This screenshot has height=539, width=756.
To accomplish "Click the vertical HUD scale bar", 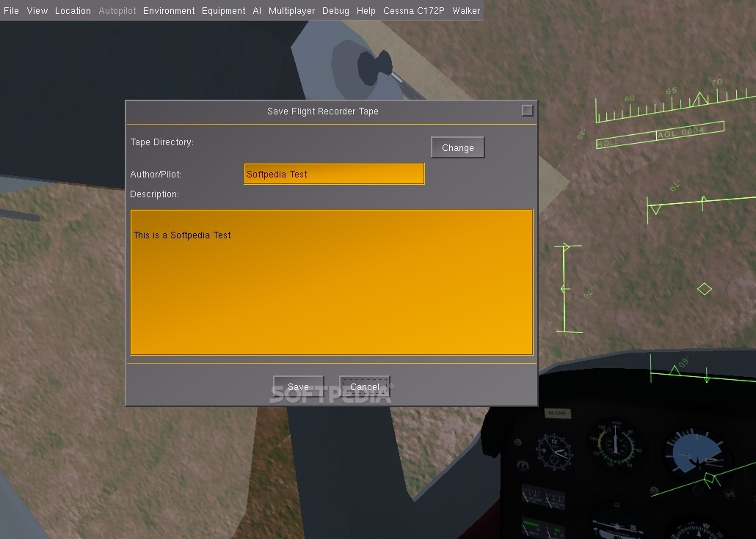I will click(566, 288).
